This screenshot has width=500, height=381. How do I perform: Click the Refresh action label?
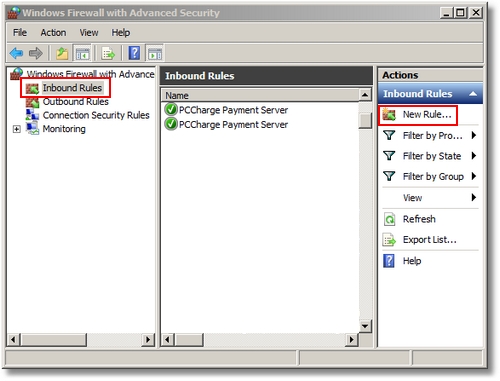coord(419,219)
